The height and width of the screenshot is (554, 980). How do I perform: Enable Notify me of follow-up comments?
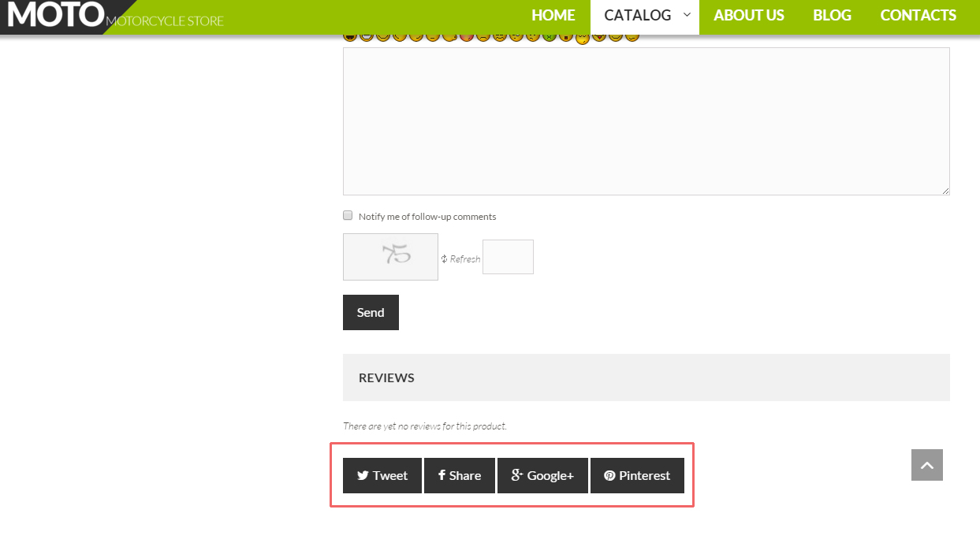[x=348, y=215]
